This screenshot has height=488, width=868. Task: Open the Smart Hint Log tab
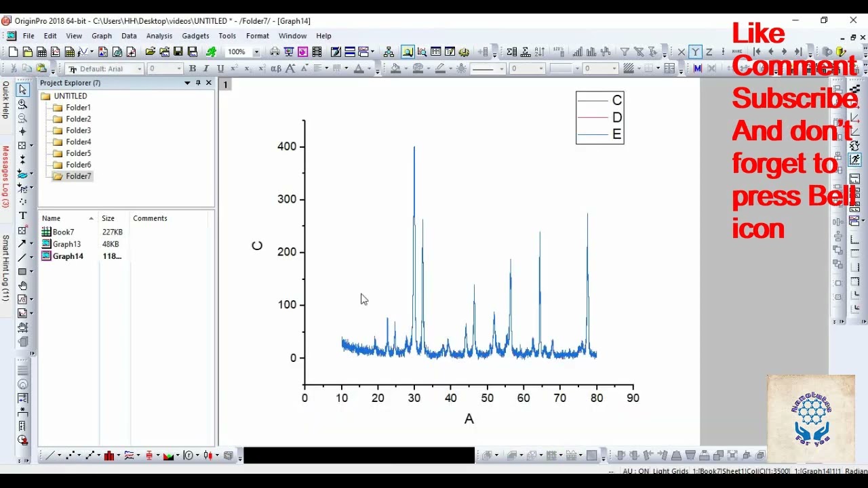(5, 268)
